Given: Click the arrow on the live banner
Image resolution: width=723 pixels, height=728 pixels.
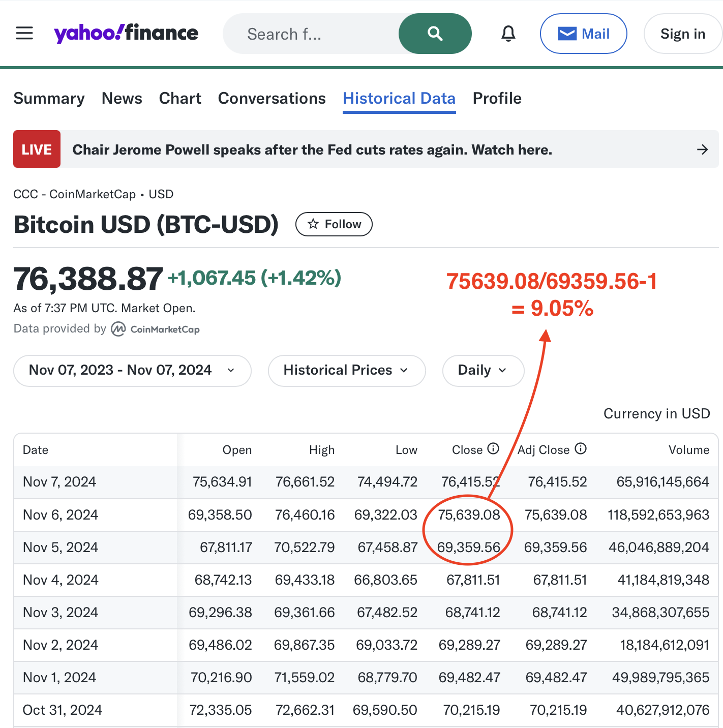Looking at the screenshot, I should [x=703, y=149].
